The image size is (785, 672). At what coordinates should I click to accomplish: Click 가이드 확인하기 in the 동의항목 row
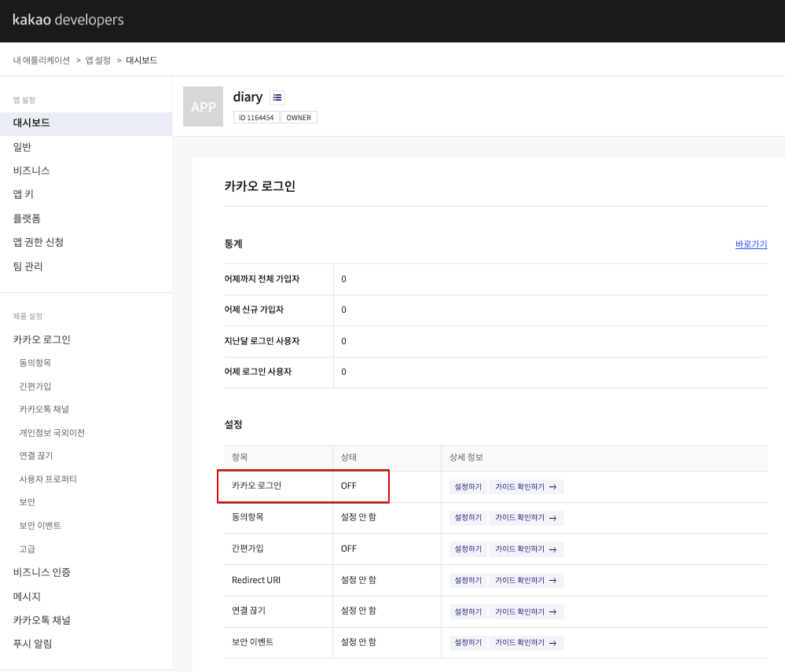526,518
